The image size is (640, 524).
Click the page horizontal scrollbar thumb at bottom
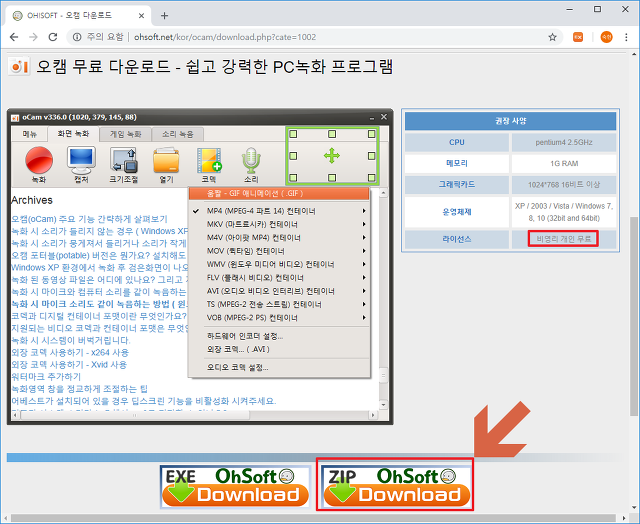tap(313, 518)
